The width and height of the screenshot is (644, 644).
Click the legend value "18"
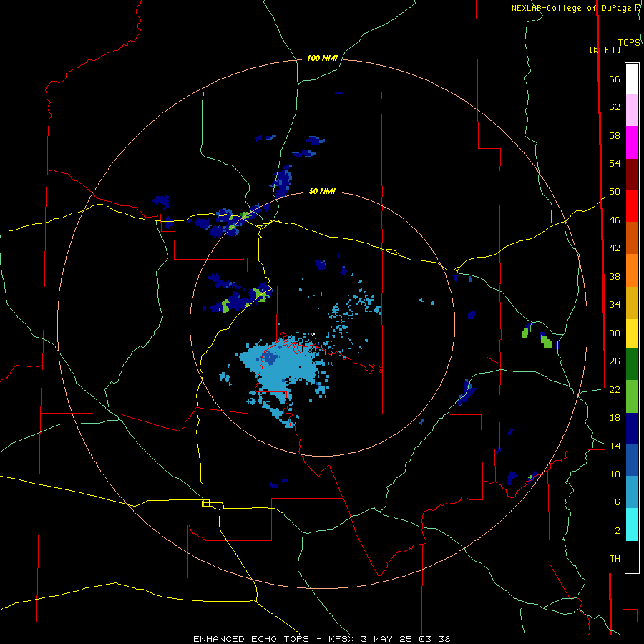click(615, 418)
